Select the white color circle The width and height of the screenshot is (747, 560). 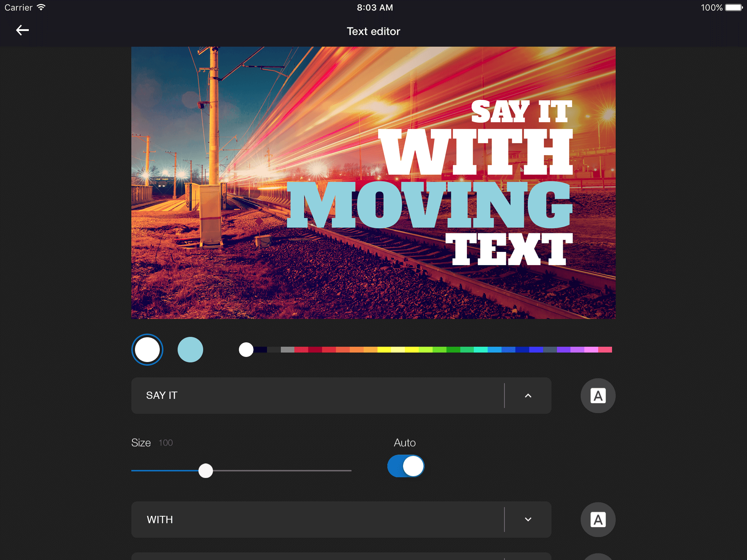point(147,350)
